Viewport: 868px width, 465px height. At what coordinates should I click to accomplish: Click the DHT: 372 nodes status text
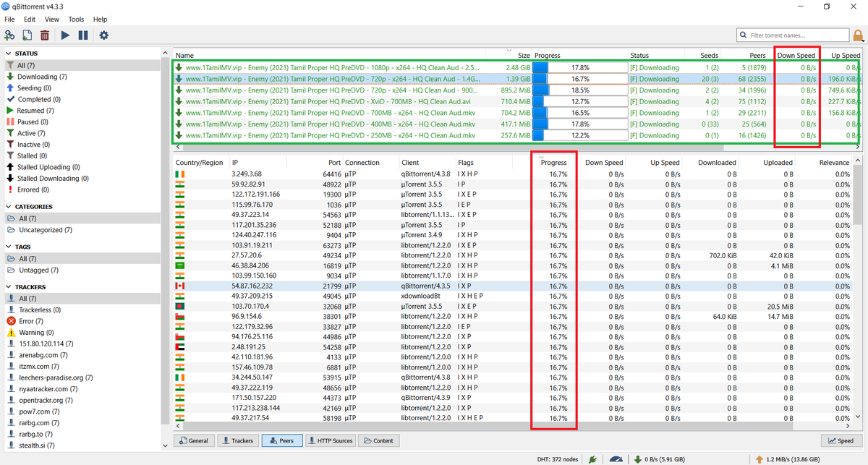[558, 459]
